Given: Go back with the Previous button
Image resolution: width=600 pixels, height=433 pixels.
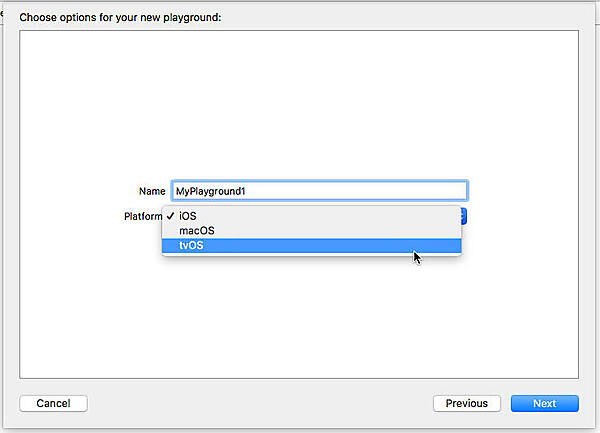Looking at the screenshot, I should click(466, 403).
